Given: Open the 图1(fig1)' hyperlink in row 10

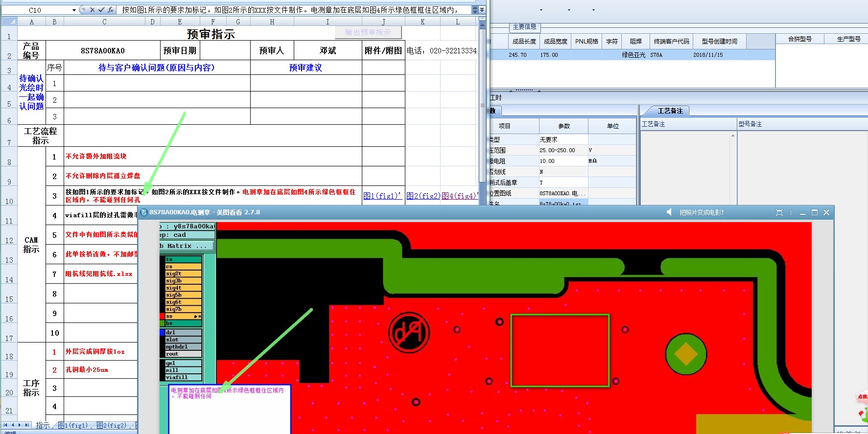Looking at the screenshot, I should click(x=382, y=196).
